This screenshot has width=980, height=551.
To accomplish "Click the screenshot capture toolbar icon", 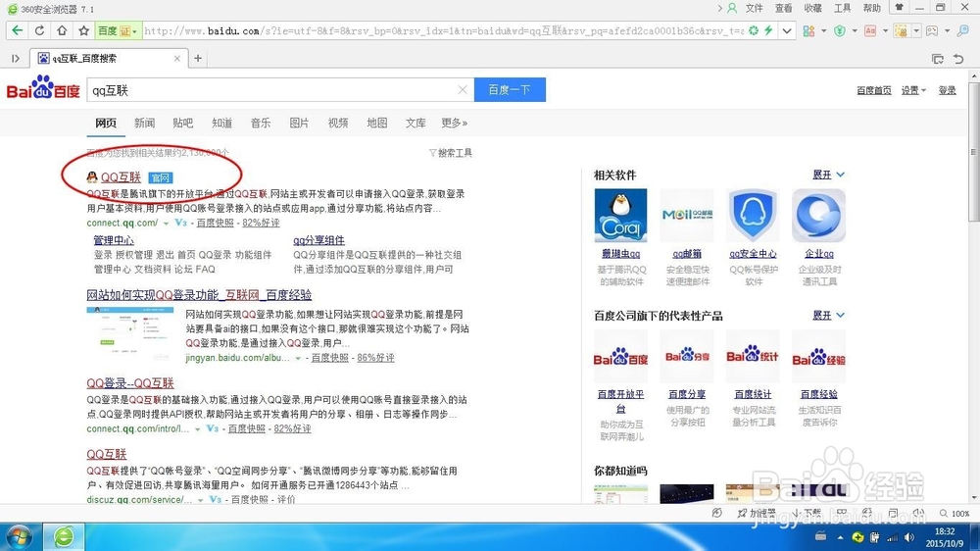I will (x=901, y=30).
